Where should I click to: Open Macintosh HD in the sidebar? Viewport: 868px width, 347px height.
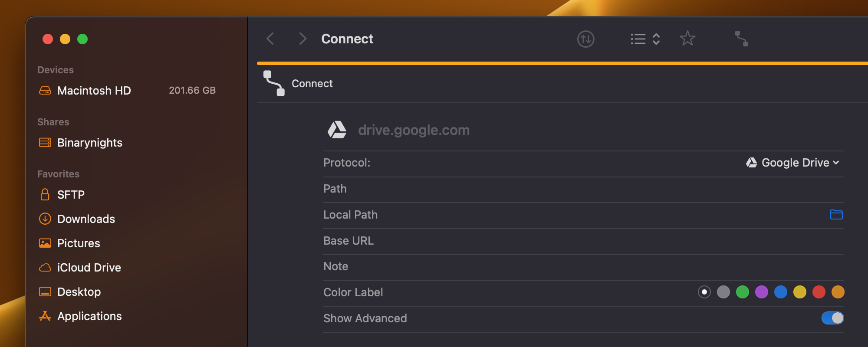coord(94,91)
